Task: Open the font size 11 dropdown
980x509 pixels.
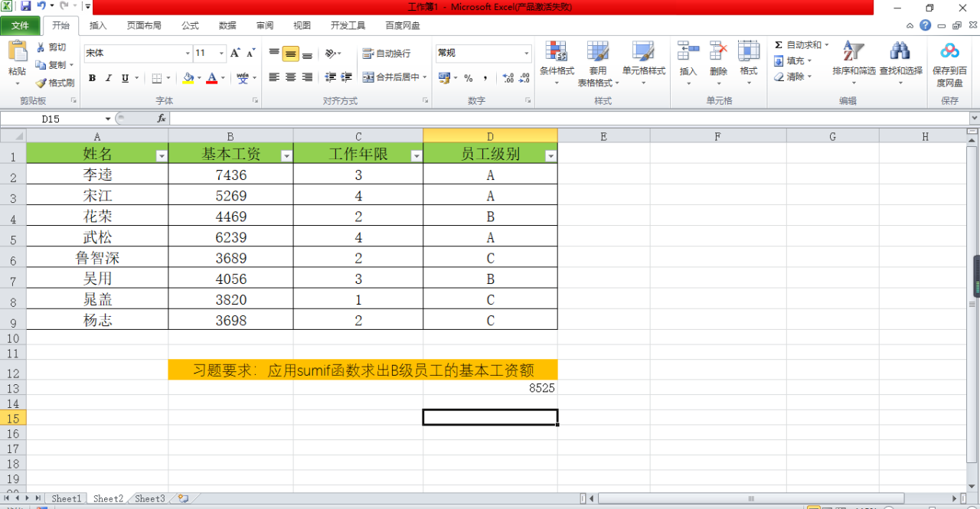Action: [x=222, y=54]
